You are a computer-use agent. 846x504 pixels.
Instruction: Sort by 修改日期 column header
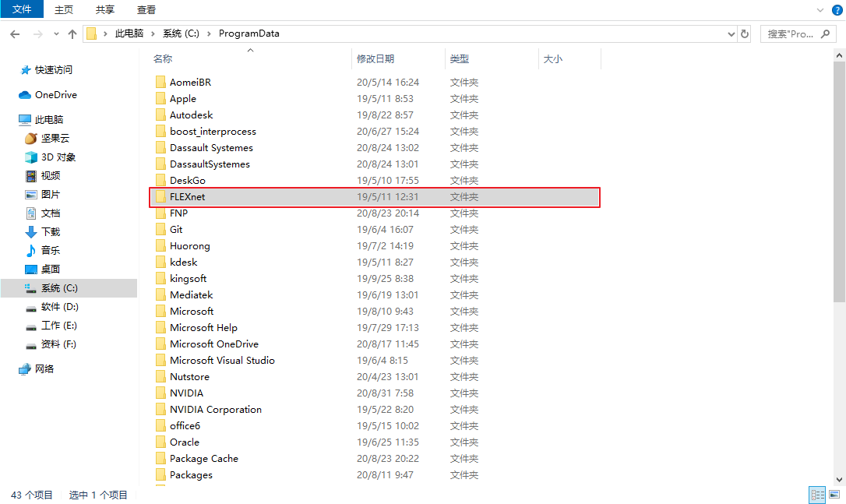[x=375, y=59]
